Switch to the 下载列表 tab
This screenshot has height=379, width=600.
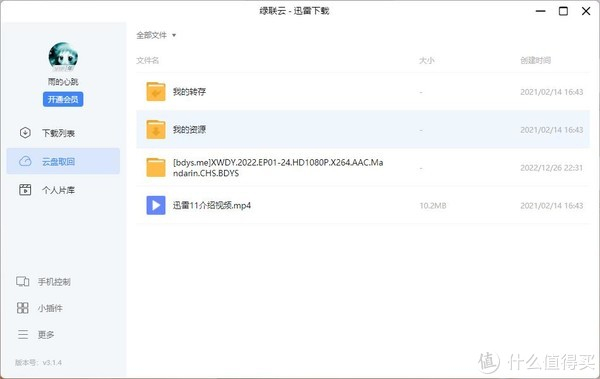coord(63,133)
